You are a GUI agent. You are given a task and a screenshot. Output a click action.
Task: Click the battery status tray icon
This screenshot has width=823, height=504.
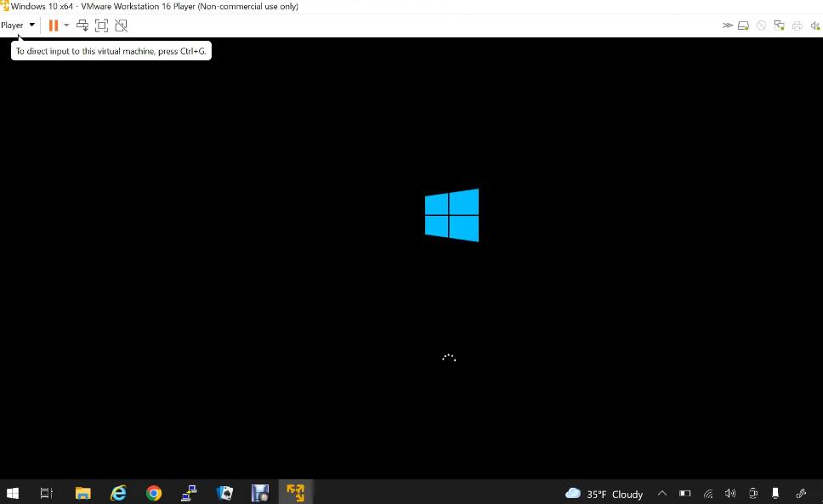(x=685, y=494)
